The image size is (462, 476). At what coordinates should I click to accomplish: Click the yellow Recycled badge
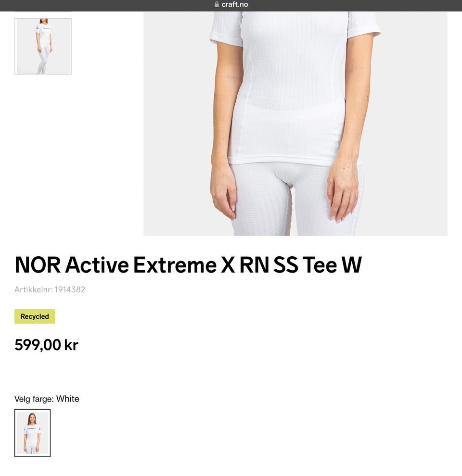tap(35, 316)
